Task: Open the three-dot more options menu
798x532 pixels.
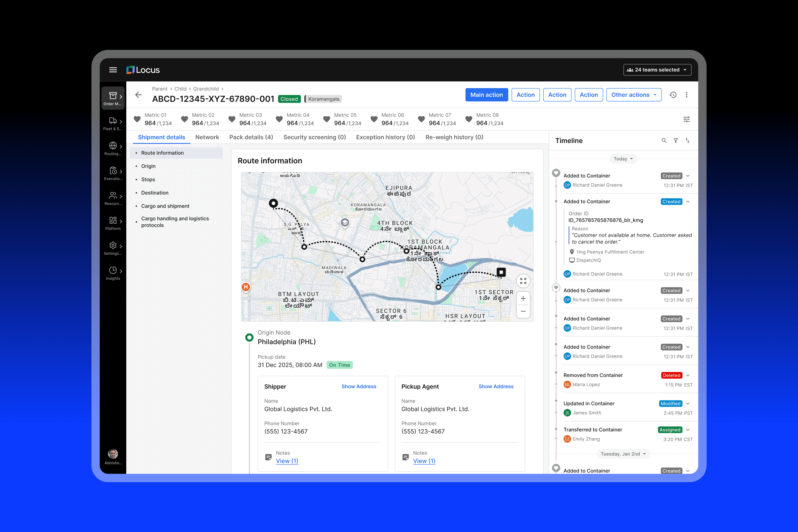Action: (686, 95)
